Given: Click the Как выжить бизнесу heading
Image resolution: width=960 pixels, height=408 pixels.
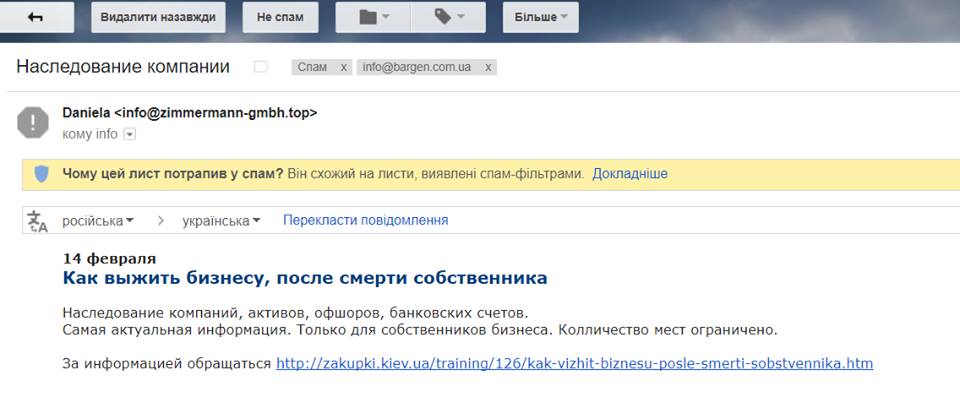Looking at the screenshot, I should (x=305, y=277).
